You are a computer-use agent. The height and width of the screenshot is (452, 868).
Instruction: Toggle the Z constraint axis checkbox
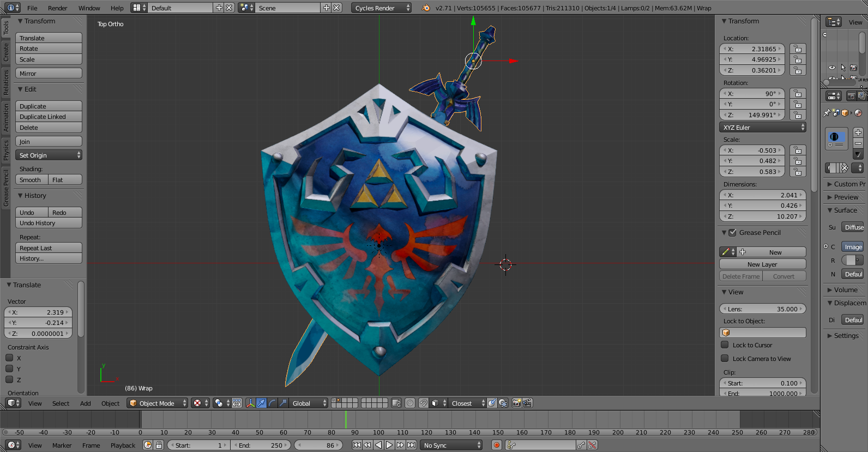[x=9, y=380]
